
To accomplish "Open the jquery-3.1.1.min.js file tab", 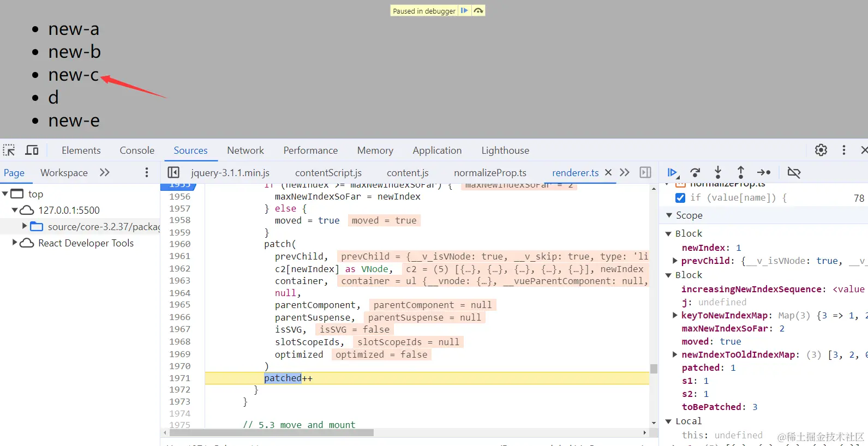I will click(x=230, y=172).
